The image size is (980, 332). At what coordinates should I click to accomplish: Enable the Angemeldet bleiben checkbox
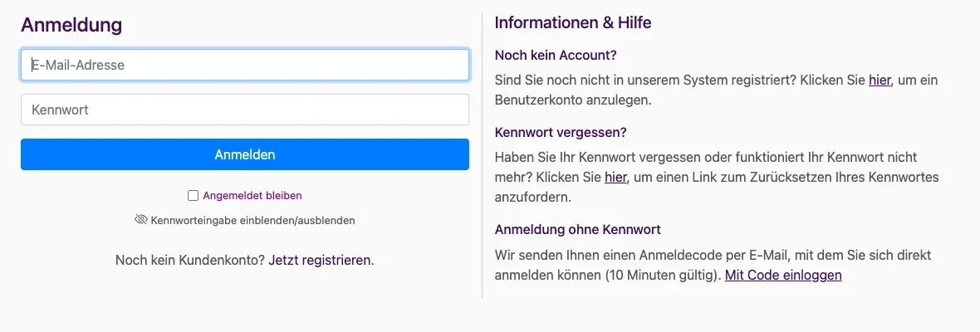tap(194, 195)
